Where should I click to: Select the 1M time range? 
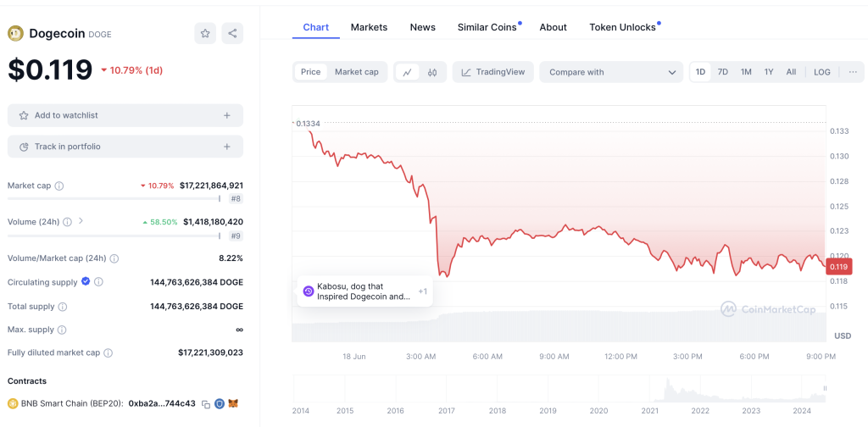point(746,72)
